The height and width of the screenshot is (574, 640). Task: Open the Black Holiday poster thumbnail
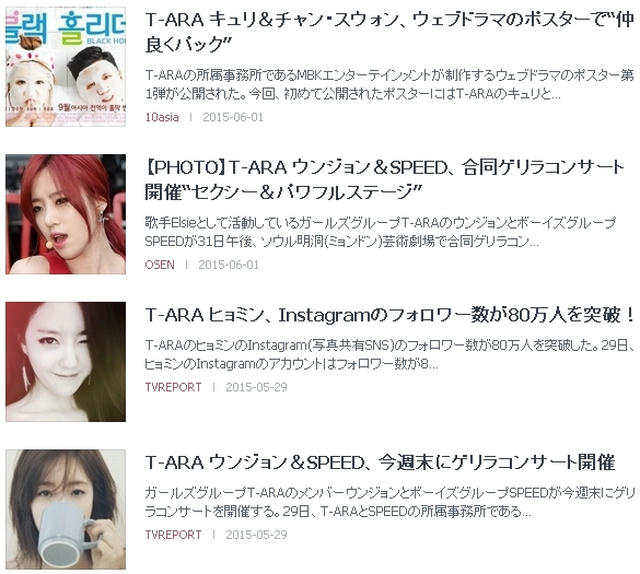[66, 67]
